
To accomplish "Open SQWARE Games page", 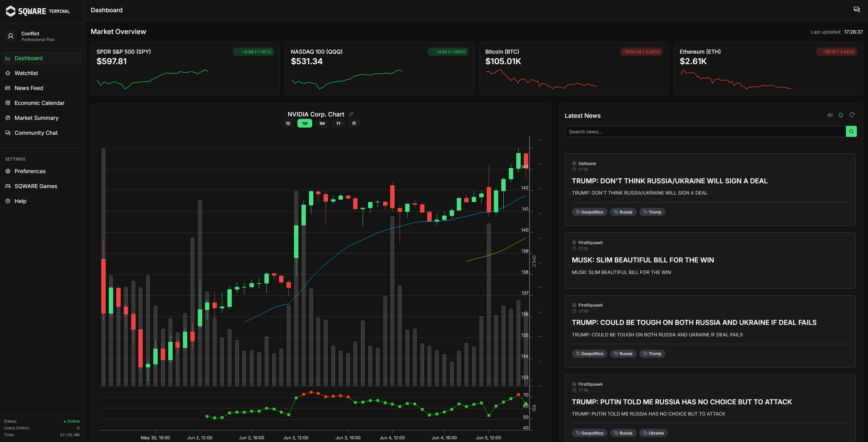I will (41, 186).
